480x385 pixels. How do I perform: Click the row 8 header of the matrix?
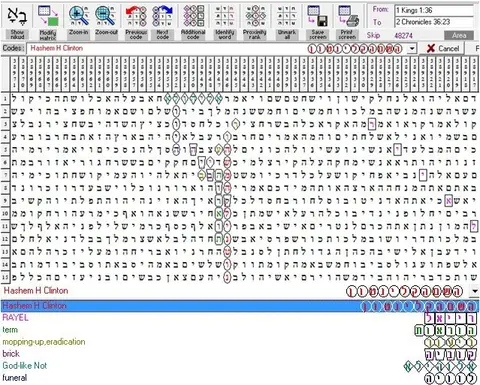pyautogui.click(x=5, y=188)
